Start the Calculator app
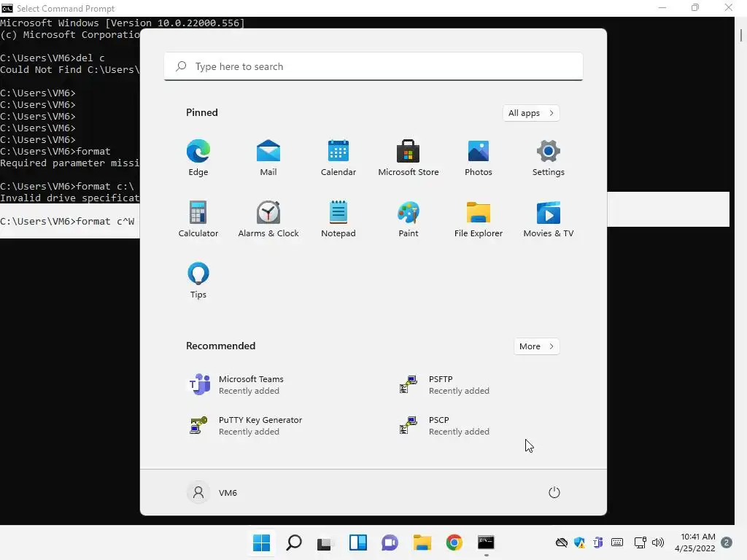This screenshot has width=747, height=560. click(198, 219)
